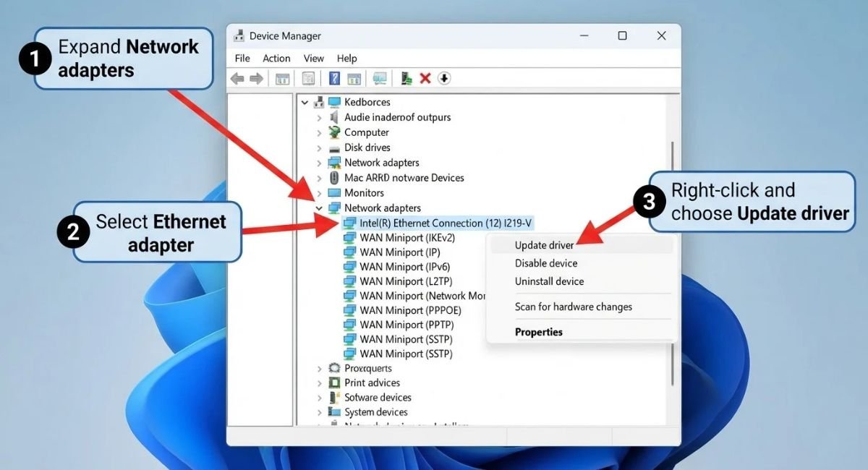Collapse the Kedborces root node
The height and width of the screenshot is (470, 868).
point(305,103)
